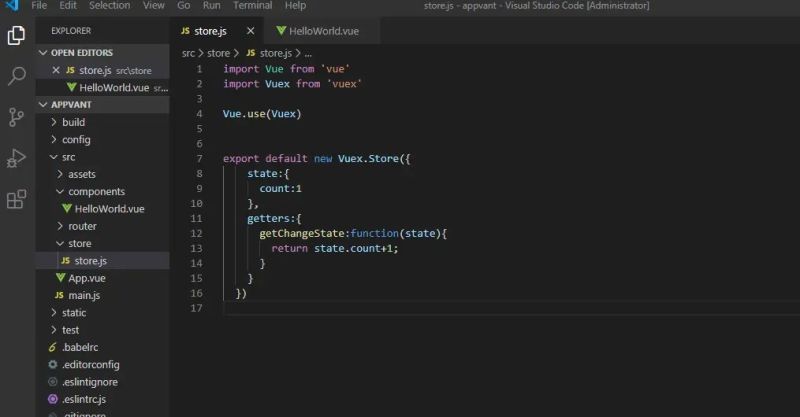800x417 pixels.
Task: Expand the build folder
Action: (102, 122)
